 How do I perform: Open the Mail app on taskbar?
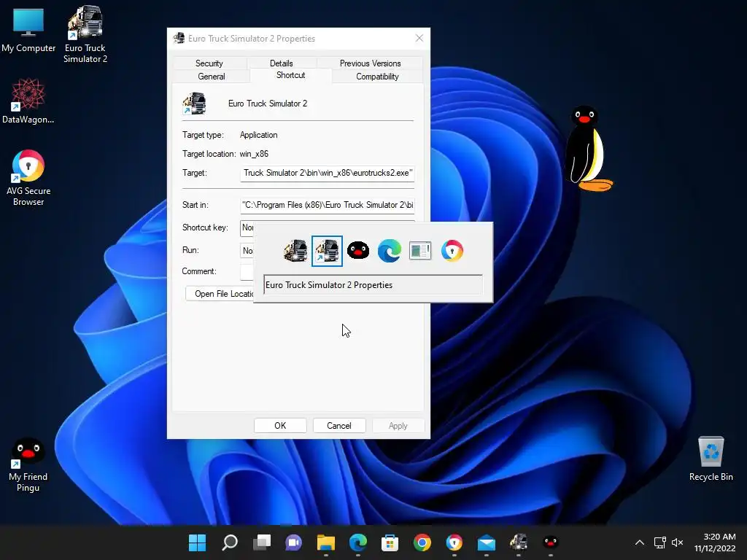point(487,542)
